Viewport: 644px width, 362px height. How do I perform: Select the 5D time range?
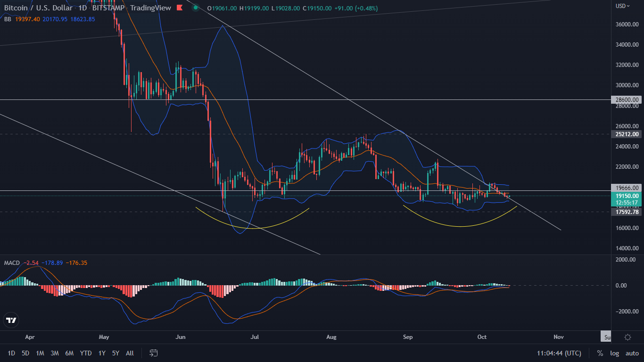click(x=25, y=353)
